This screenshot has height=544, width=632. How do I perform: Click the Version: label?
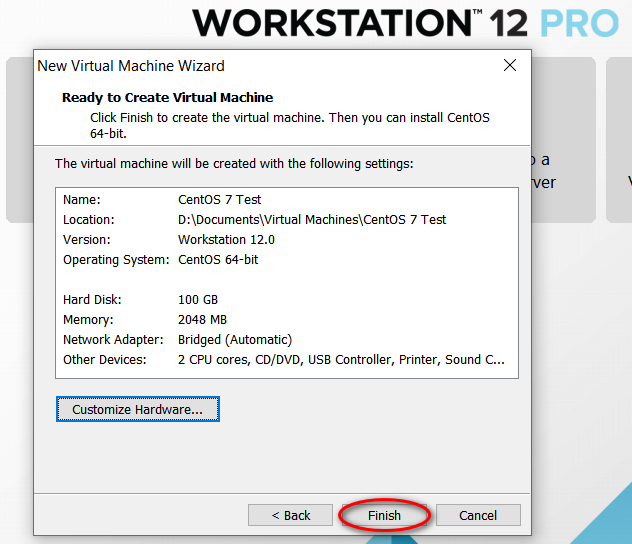(87, 240)
